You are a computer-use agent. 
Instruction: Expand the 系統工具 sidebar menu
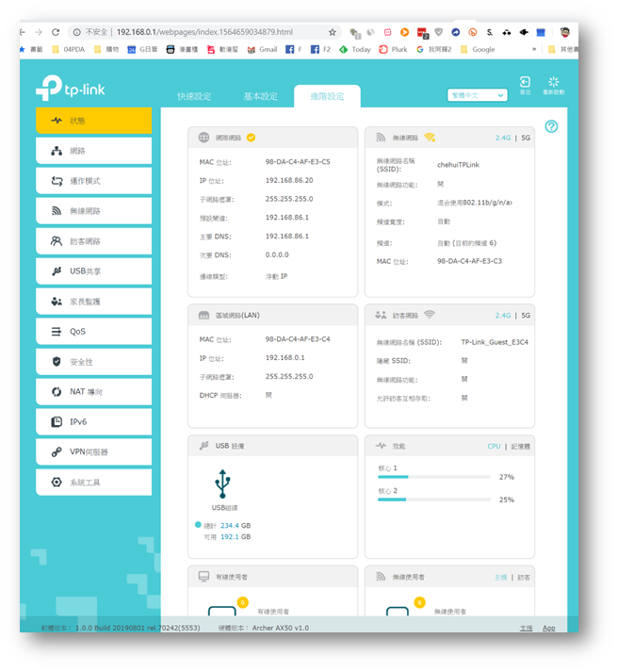click(x=93, y=483)
